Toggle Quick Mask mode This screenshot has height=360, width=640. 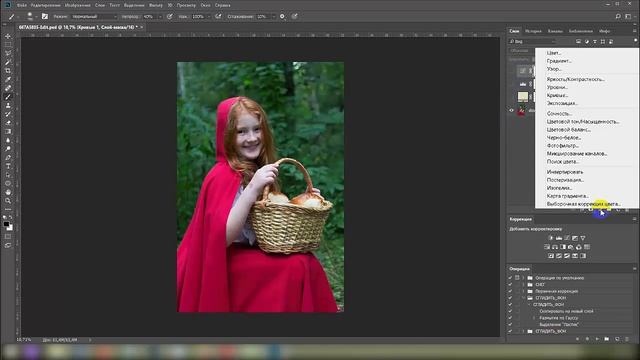coord(8,236)
